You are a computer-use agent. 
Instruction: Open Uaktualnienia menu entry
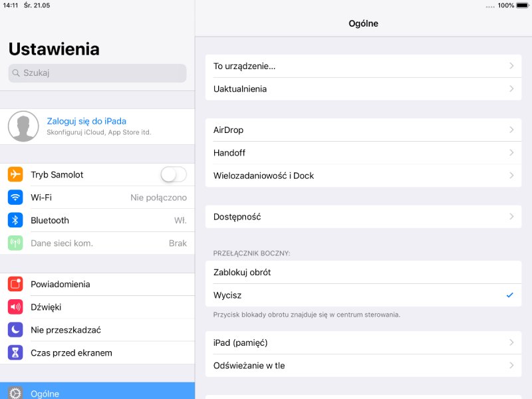coord(363,89)
